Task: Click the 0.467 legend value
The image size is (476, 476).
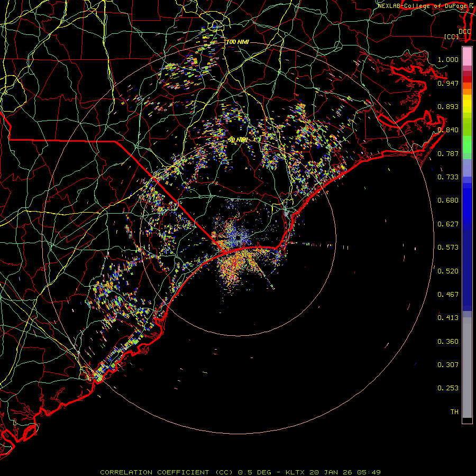Action: tap(448, 295)
